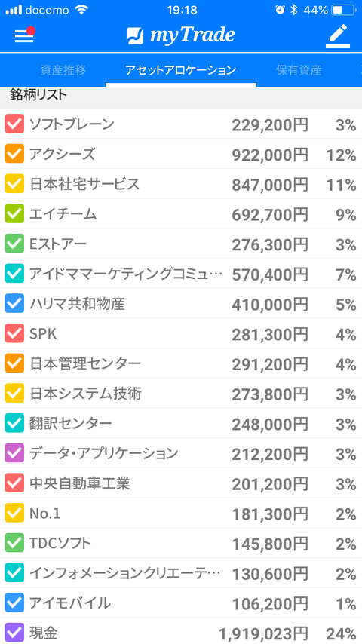
Task: Toggle the エイチーム checkbox
Action: tap(14, 214)
